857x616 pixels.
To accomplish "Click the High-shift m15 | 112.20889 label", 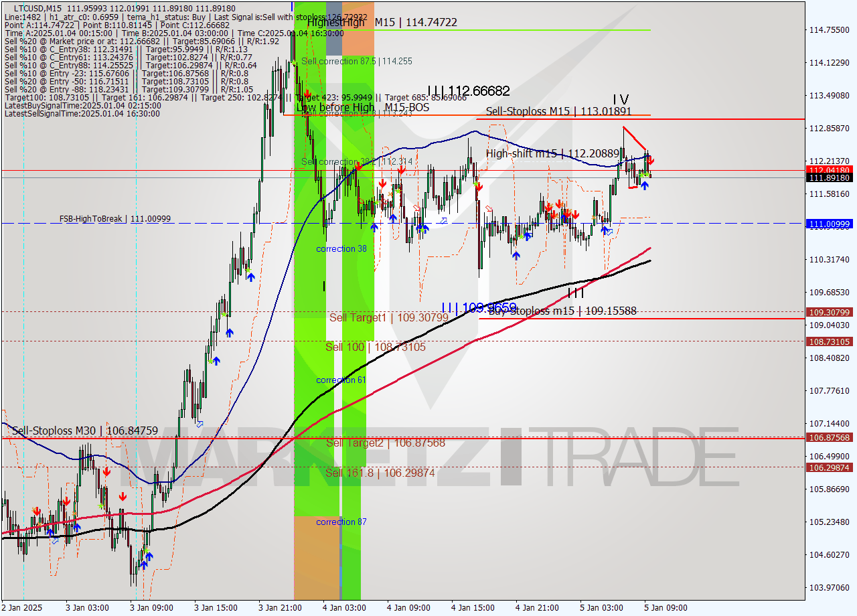I will click(552, 153).
